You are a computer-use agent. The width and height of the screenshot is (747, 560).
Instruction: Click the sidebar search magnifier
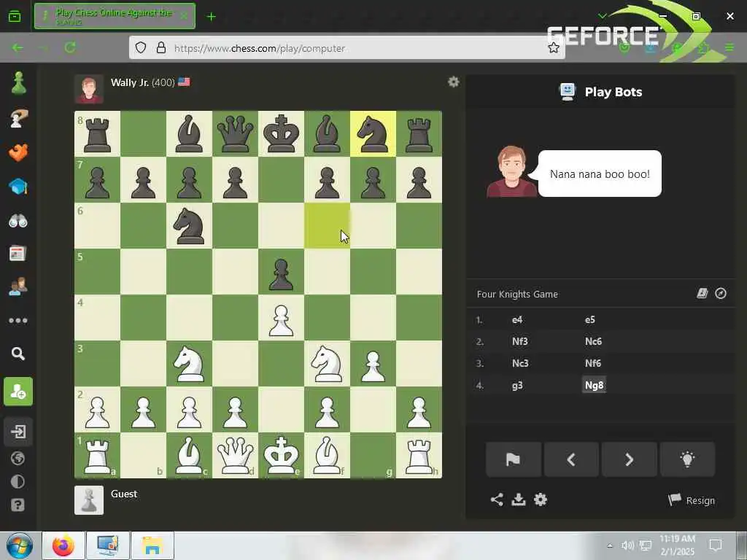[18, 354]
